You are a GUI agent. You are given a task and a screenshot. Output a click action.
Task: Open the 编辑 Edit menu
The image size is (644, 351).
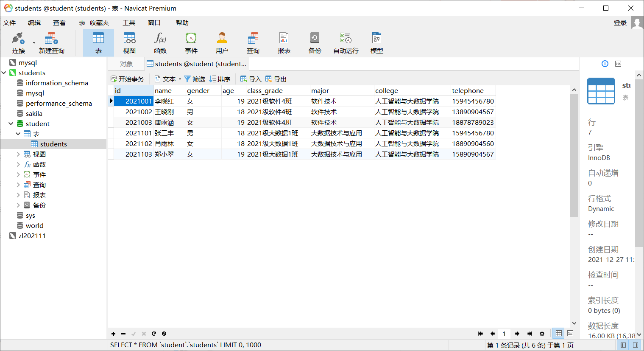pos(34,22)
